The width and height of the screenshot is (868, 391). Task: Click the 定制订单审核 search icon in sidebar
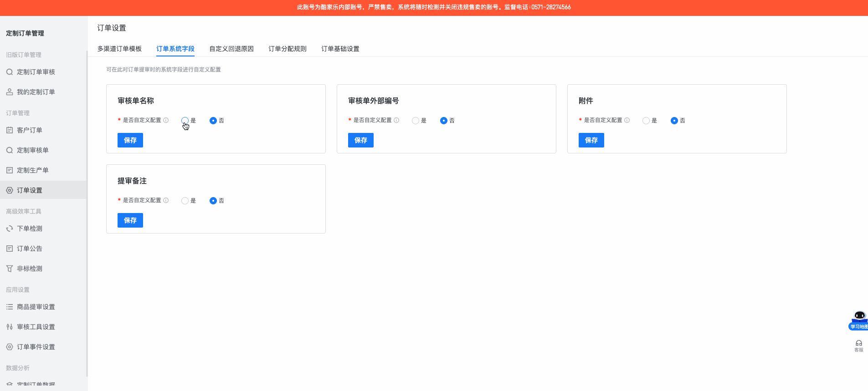tap(9, 72)
